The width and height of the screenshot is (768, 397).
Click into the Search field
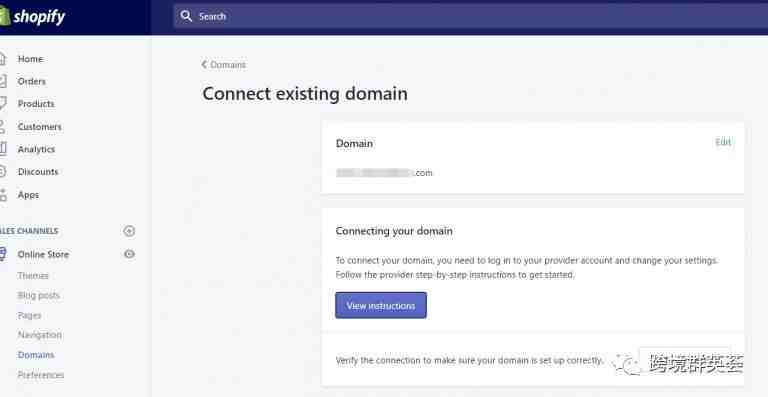pos(471,16)
